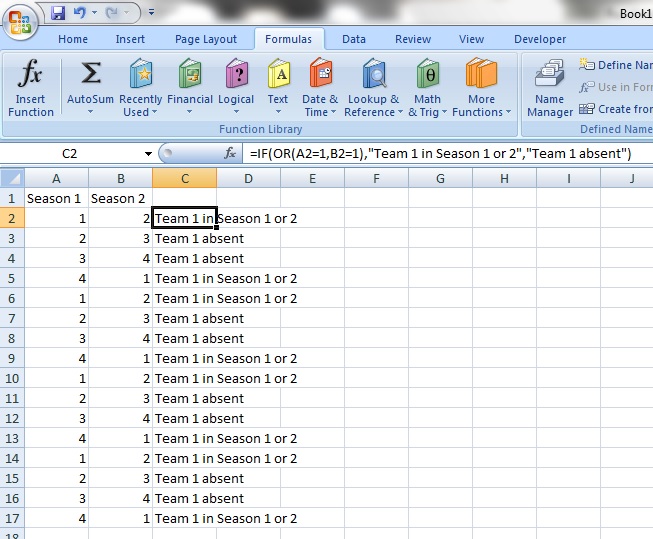Select column C header
The width and height of the screenshot is (653, 539).
184,178
